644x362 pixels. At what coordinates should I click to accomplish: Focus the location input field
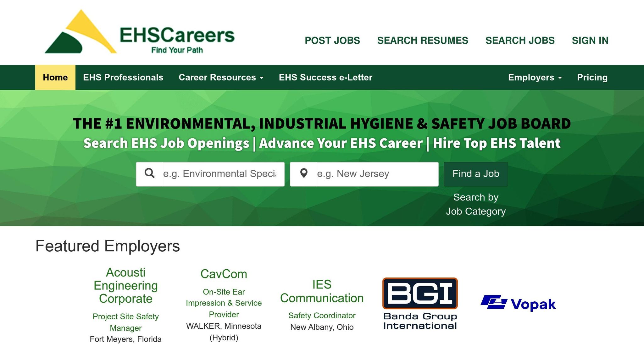click(377, 174)
